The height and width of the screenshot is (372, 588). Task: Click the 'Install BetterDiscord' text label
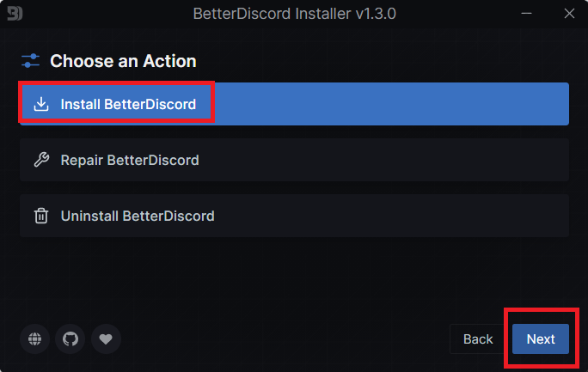pyautogui.click(x=128, y=105)
